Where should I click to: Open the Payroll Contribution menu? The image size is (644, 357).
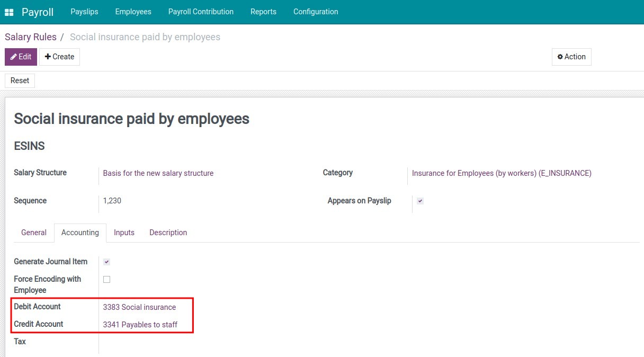point(201,11)
